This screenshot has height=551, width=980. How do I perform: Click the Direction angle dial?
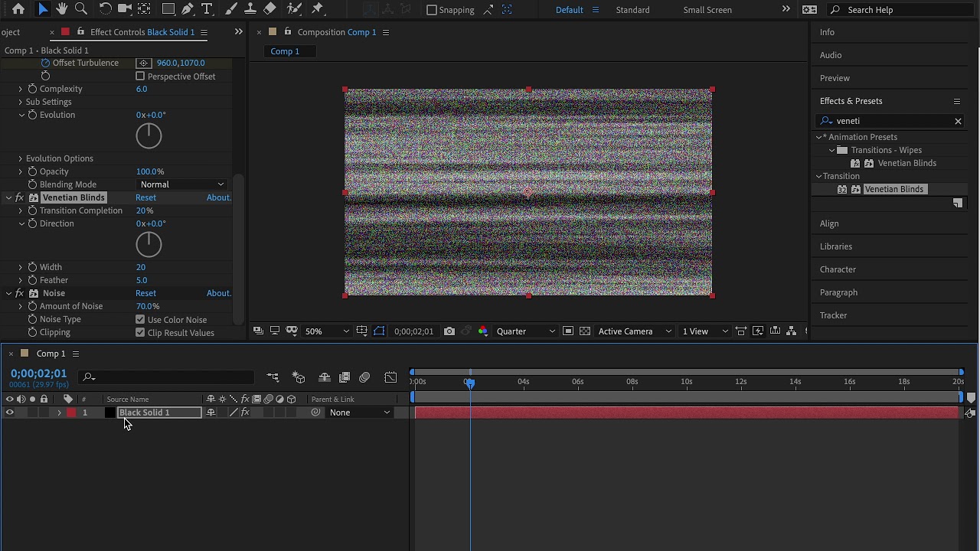click(x=149, y=245)
